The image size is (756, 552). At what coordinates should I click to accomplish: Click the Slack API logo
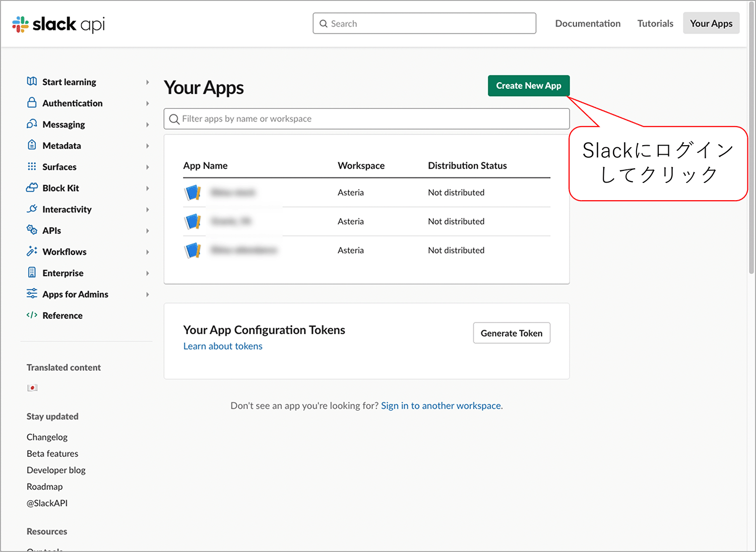58,24
